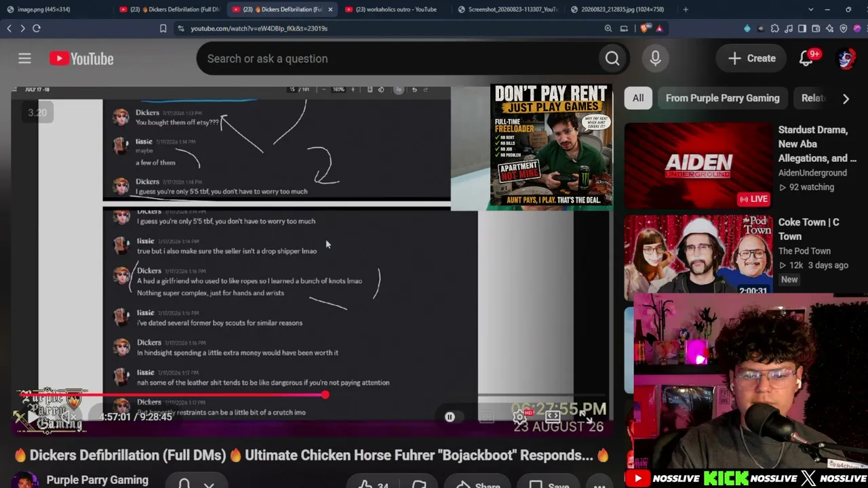Viewport: 868px width, 488px height.
Task: Toggle the subtitles button on the player
Action: tap(486, 417)
